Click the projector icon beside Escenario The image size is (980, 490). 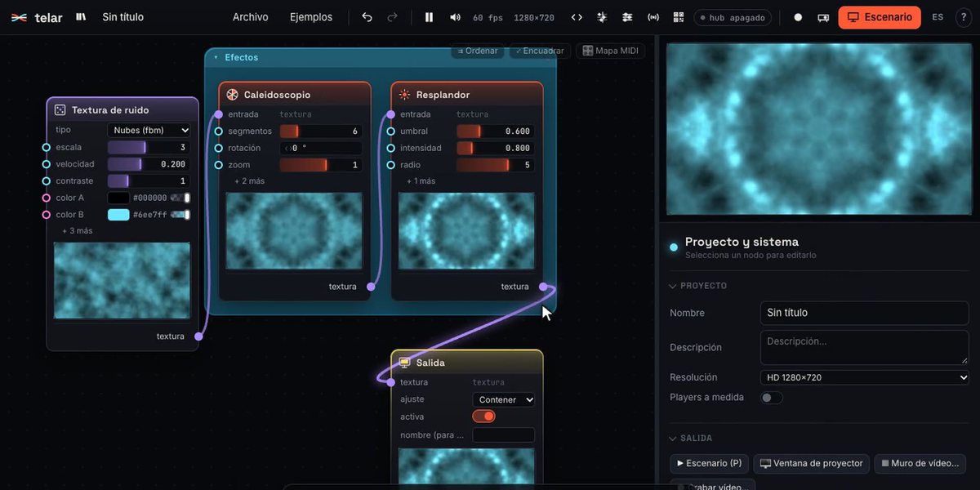coord(823,17)
